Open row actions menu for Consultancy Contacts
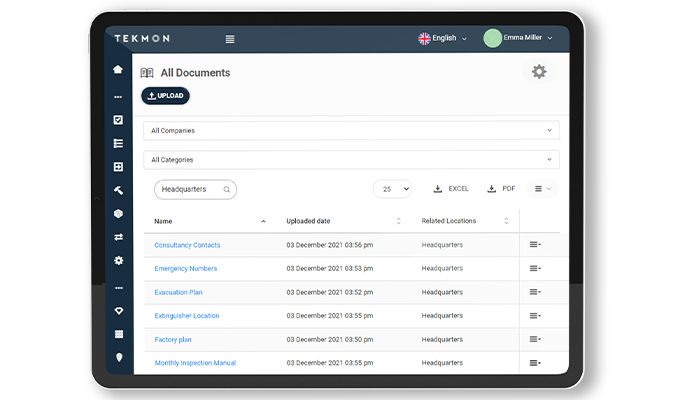Screen dimensions: 700x400 pos(535,245)
